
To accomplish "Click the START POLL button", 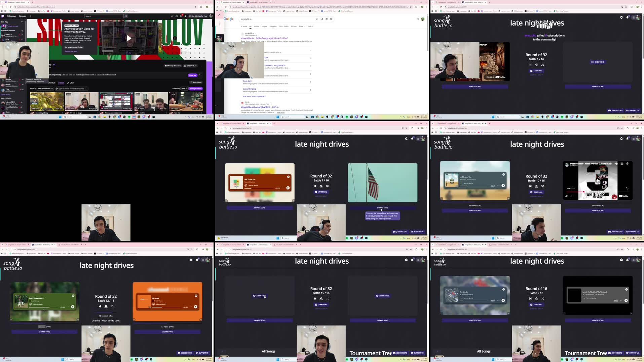I will click(x=321, y=192).
